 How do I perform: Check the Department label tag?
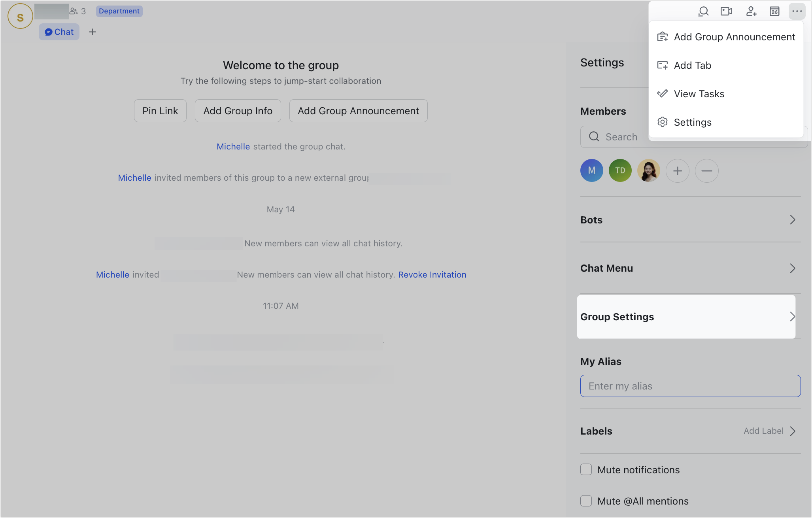119,11
